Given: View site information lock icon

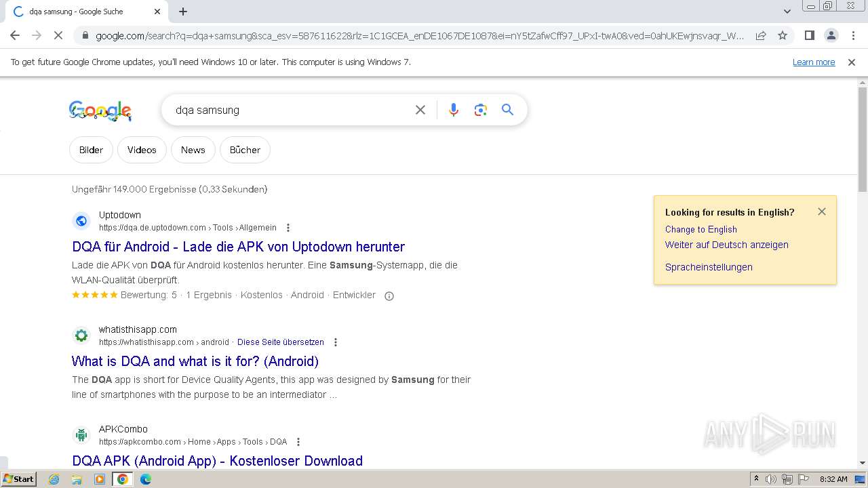Looking at the screenshot, I should pos(85,36).
